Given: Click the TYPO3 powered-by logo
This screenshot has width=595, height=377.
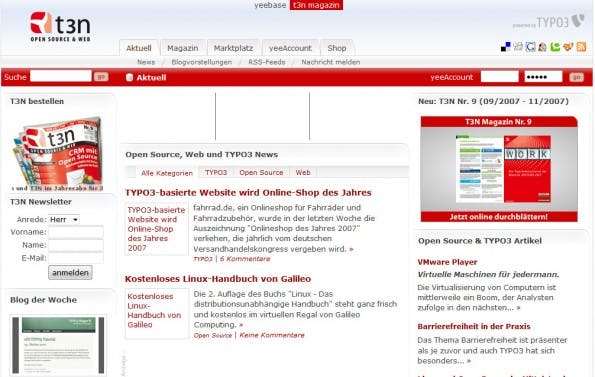Looking at the screenshot, I should point(548,22).
